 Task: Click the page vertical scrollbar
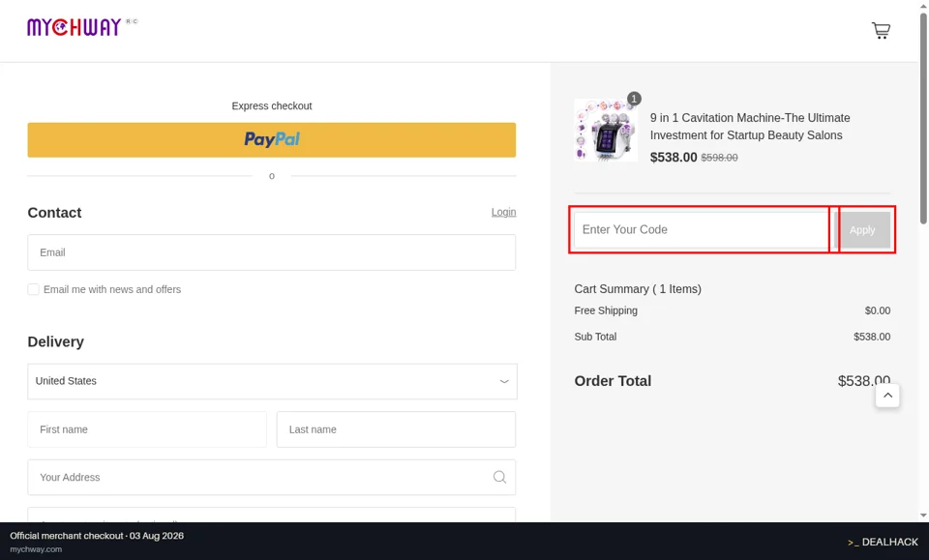tap(923, 118)
